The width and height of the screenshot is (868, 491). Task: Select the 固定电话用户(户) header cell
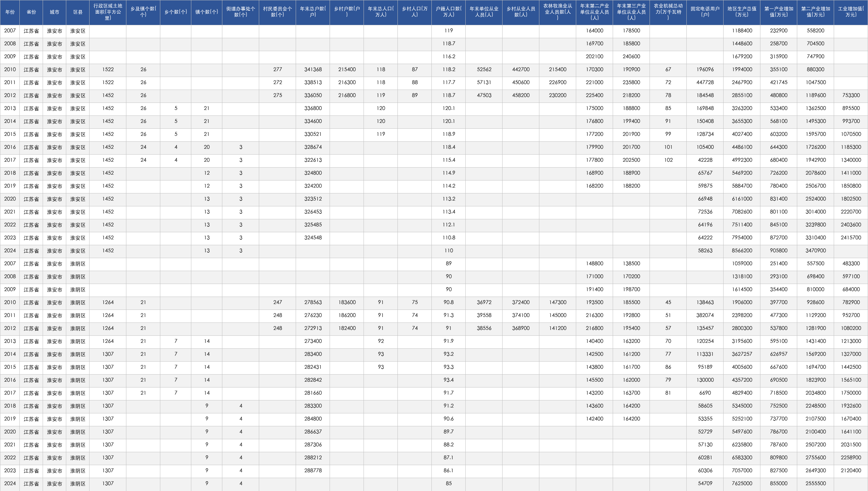click(705, 12)
